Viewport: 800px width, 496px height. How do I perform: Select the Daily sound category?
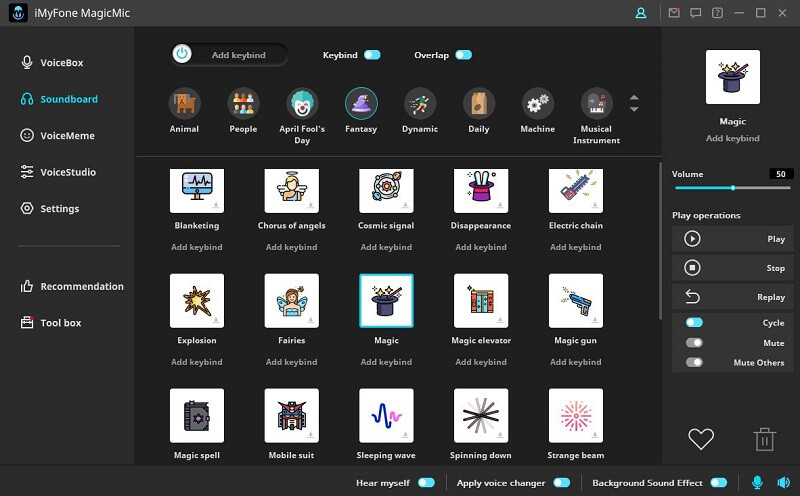pos(479,104)
